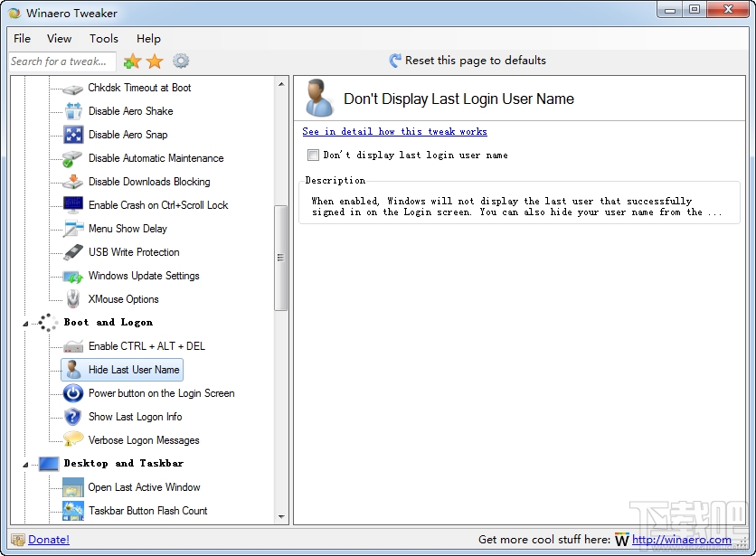This screenshot has height=556, width=756.
Task: Open the Tools menu
Action: pos(104,39)
